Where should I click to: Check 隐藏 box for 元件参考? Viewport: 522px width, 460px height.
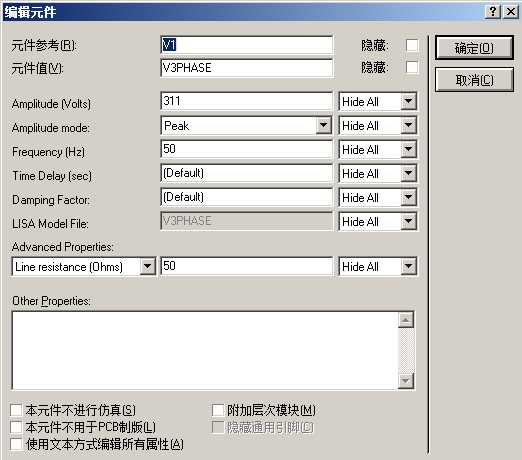(412, 45)
